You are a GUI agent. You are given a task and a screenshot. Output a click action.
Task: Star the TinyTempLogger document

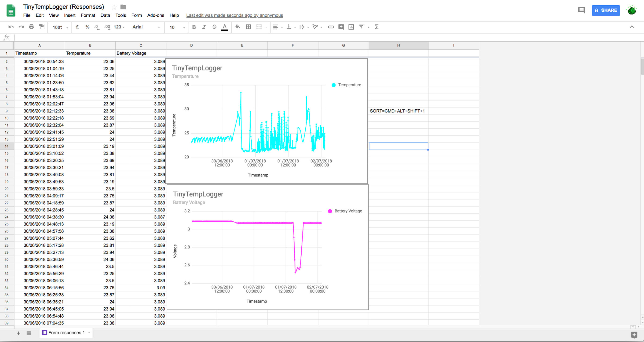coord(114,7)
